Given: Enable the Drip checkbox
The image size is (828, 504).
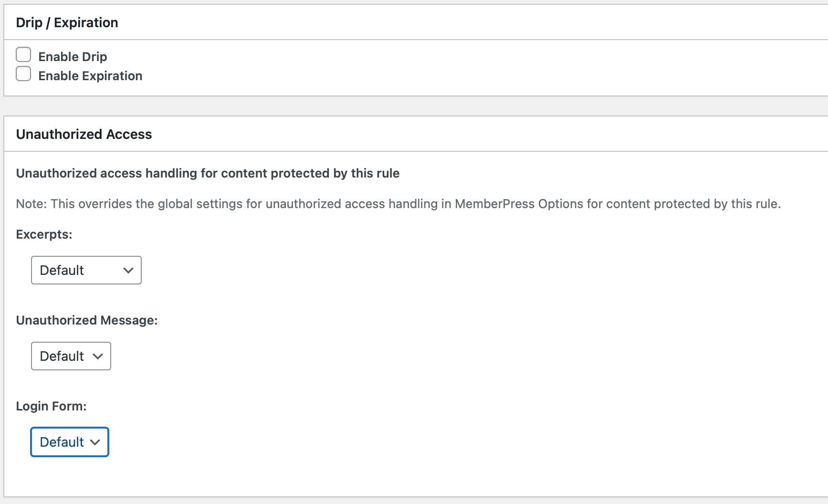Looking at the screenshot, I should pyautogui.click(x=23, y=55).
